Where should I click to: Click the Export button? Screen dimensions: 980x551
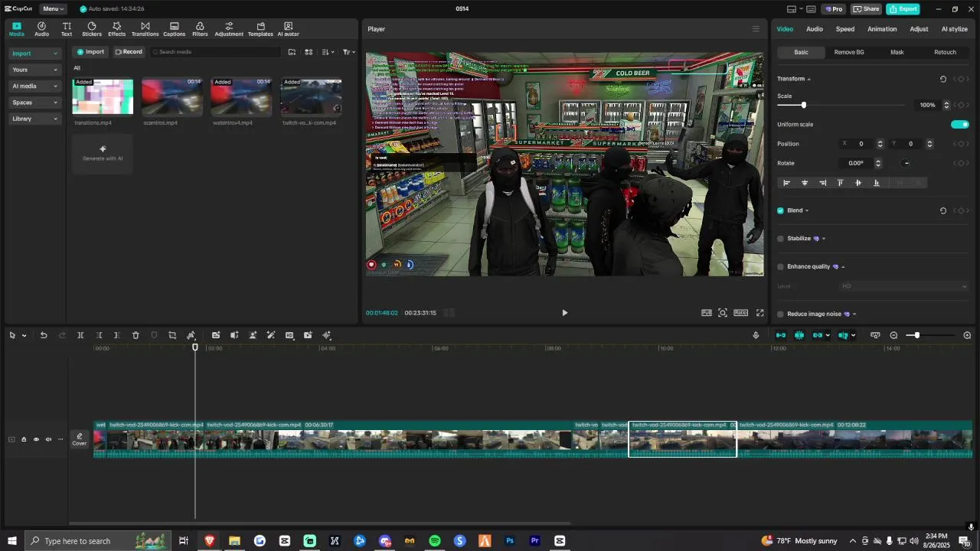click(903, 9)
